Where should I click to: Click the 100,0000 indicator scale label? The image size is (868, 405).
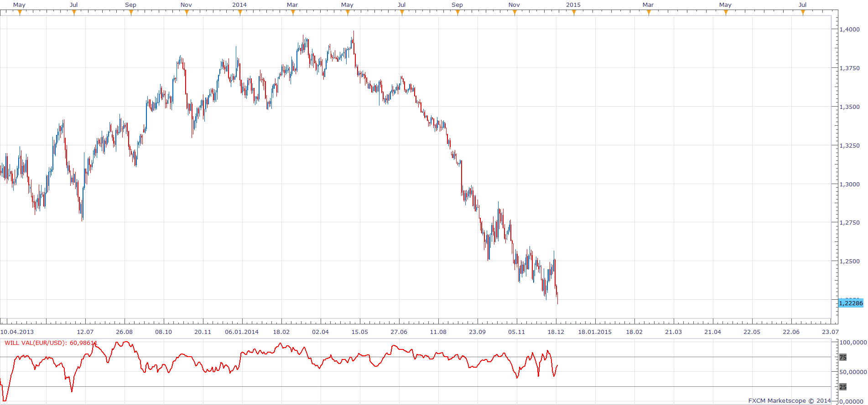(x=853, y=342)
